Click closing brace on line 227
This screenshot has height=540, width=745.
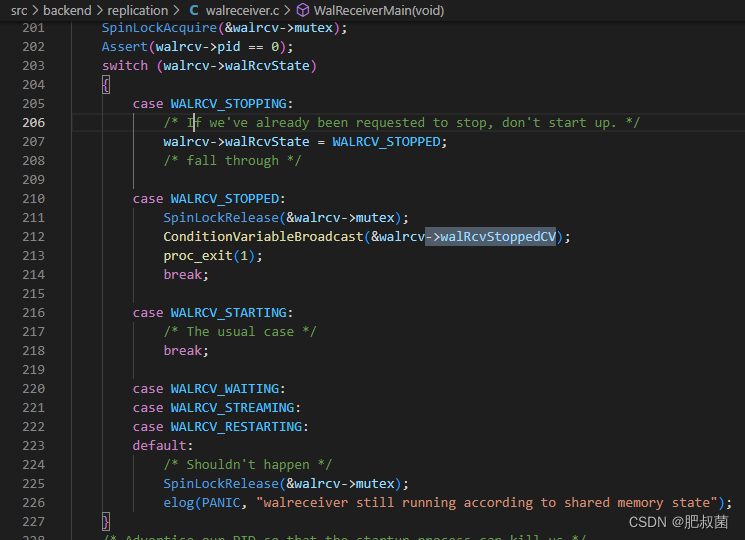pos(105,522)
